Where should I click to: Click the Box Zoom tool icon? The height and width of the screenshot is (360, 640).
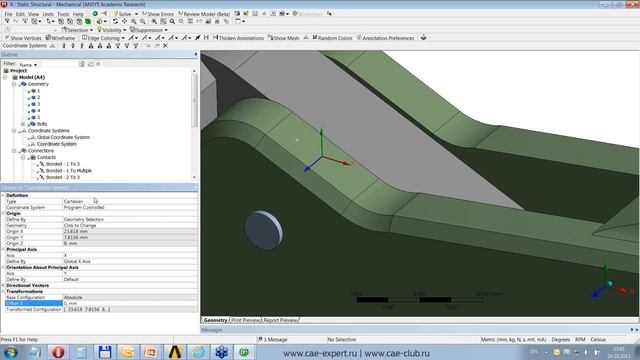(142, 21)
